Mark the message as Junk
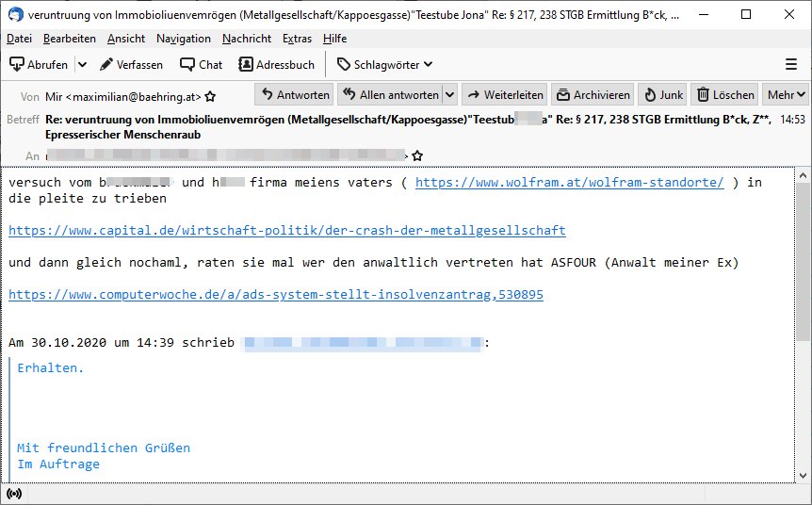The height and width of the screenshot is (505, 812). tap(662, 95)
